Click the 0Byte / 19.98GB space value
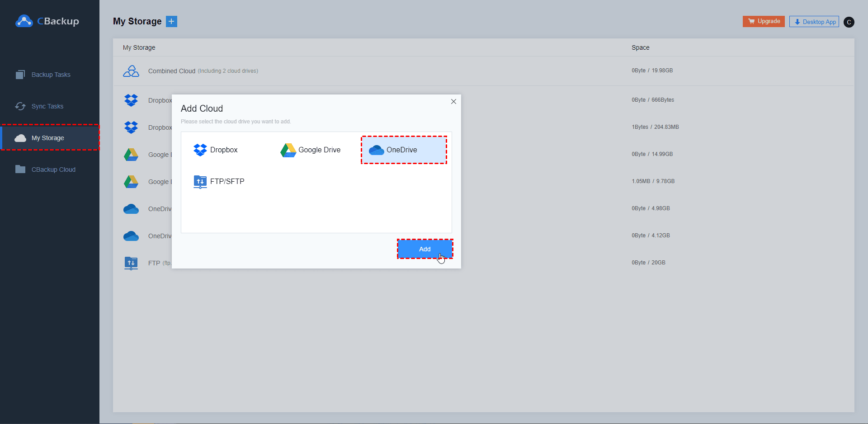This screenshot has height=424, width=868. (652, 71)
